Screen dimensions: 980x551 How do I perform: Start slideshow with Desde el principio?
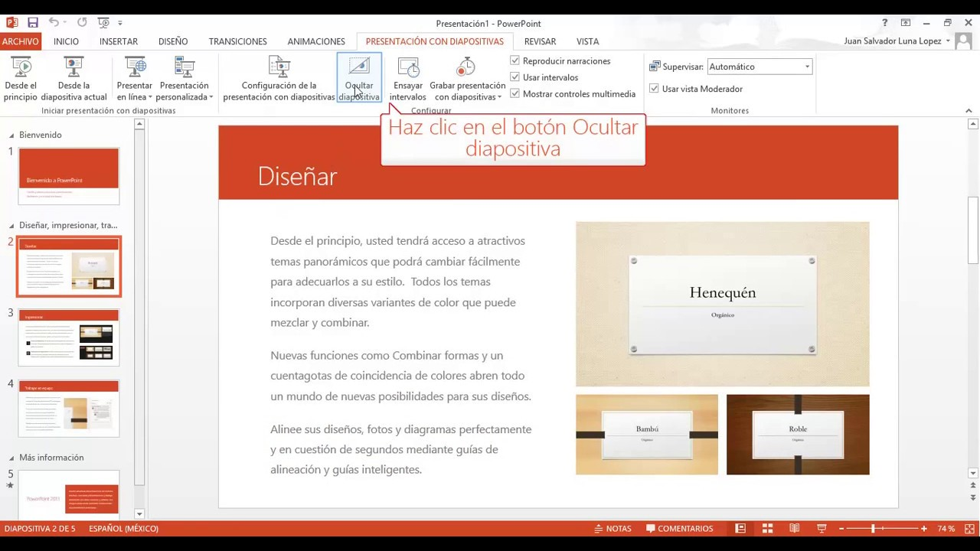point(21,79)
